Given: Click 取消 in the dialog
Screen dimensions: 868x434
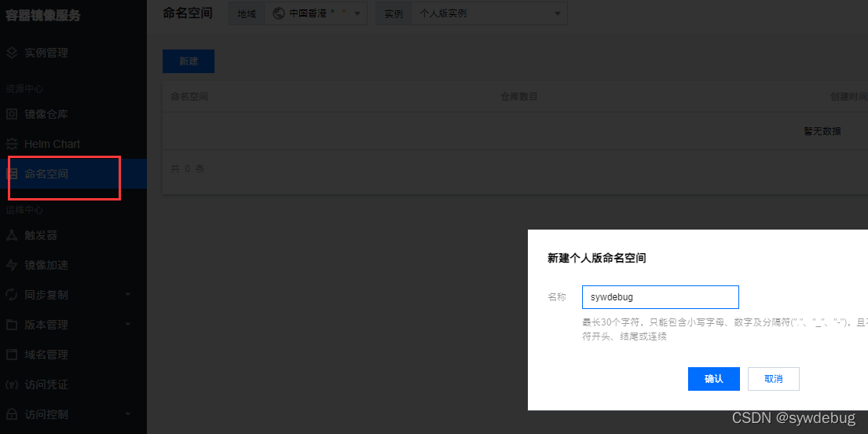Looking at the screenshot, I should [x=773, y=379].
